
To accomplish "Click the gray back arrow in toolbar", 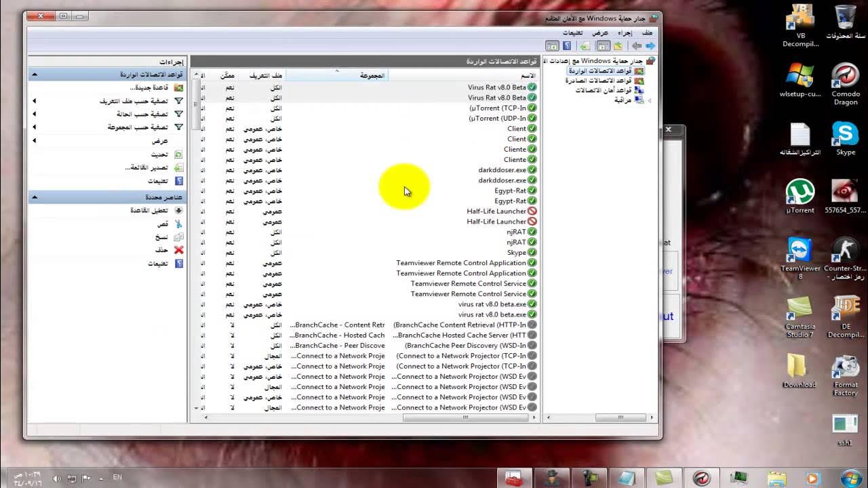I will coord(636,46).
